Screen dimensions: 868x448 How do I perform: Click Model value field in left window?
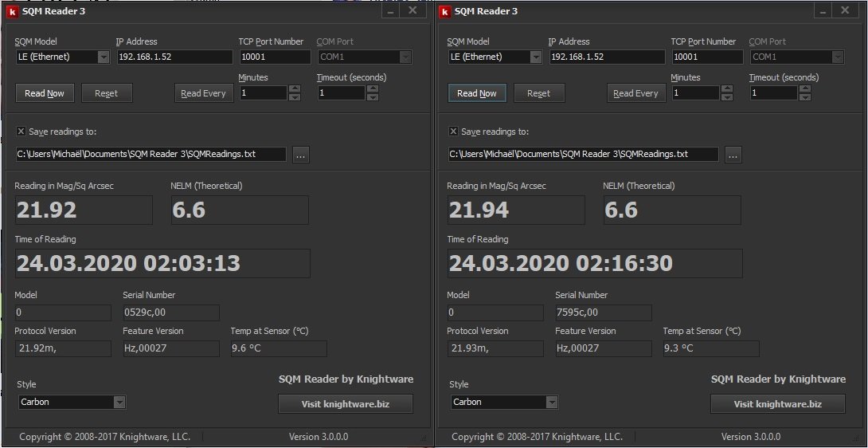pyautogui.click(x=63, y=312)
